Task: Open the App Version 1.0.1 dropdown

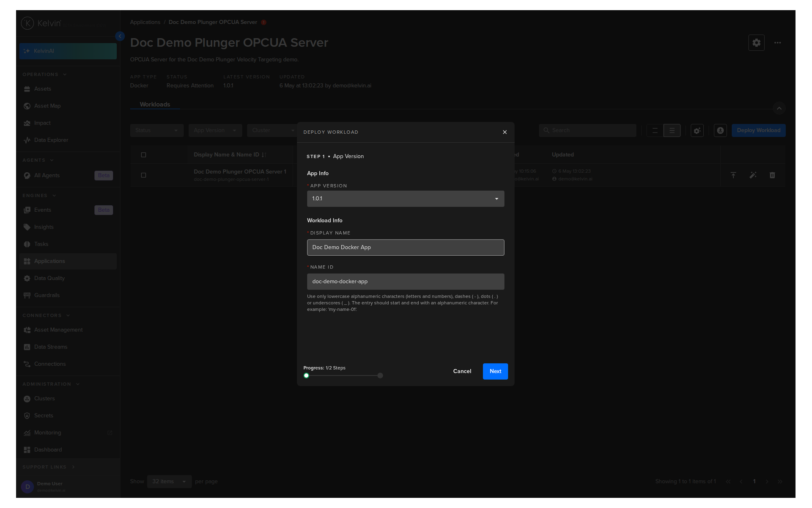Action: (406, 199)
